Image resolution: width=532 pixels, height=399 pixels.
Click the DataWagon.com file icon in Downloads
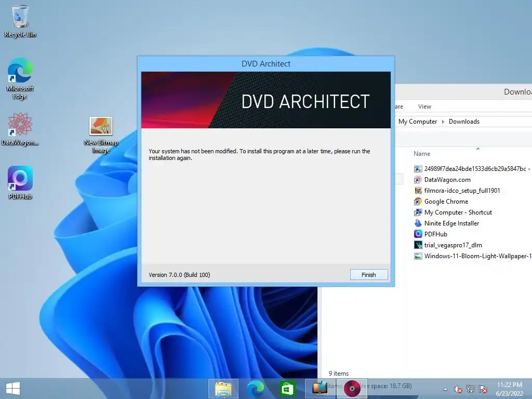coord(418,180)
